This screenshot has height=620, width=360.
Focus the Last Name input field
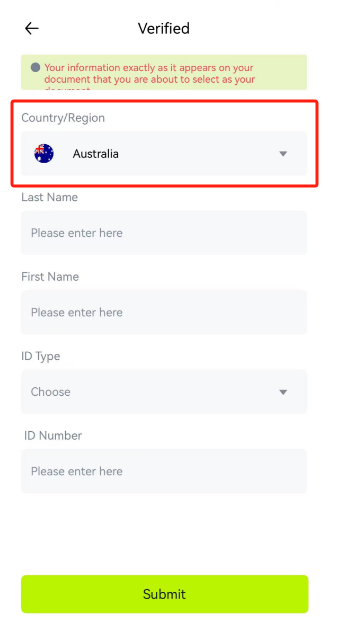[164, 232]
